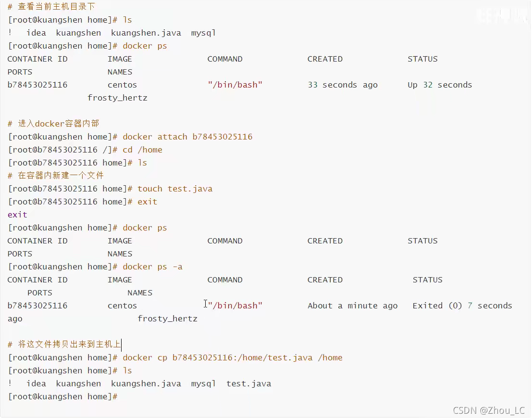This screenshot has height=420, width=532.
Task: Click 'mysql' in the first ls output
Action: [x=203, y=33]
